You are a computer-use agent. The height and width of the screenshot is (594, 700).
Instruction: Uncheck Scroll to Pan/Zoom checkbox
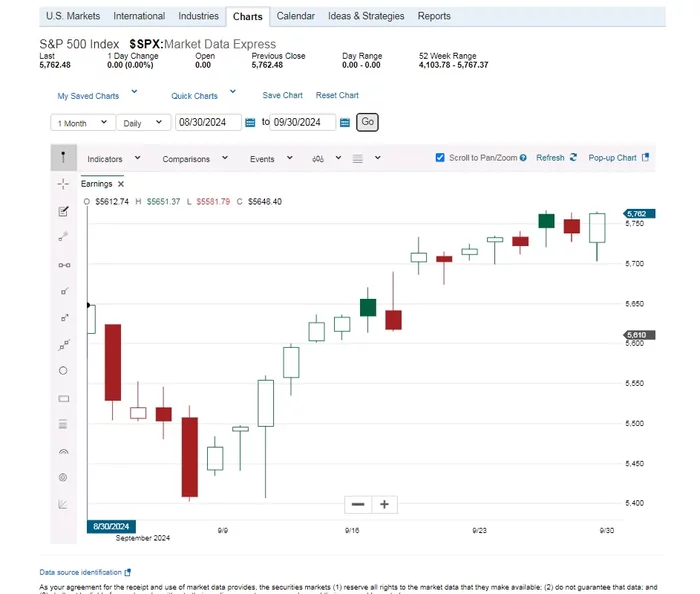[x=440, y=158]
